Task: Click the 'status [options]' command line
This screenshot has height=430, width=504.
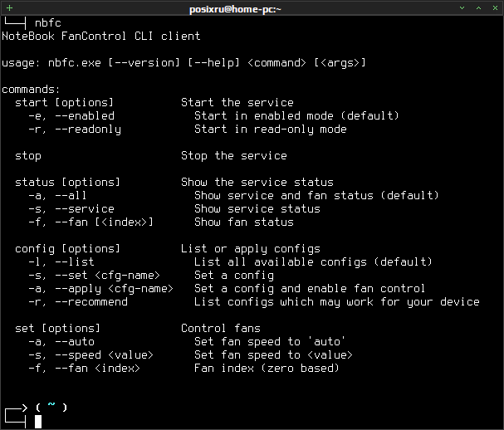Action: [x=67, y=183]
